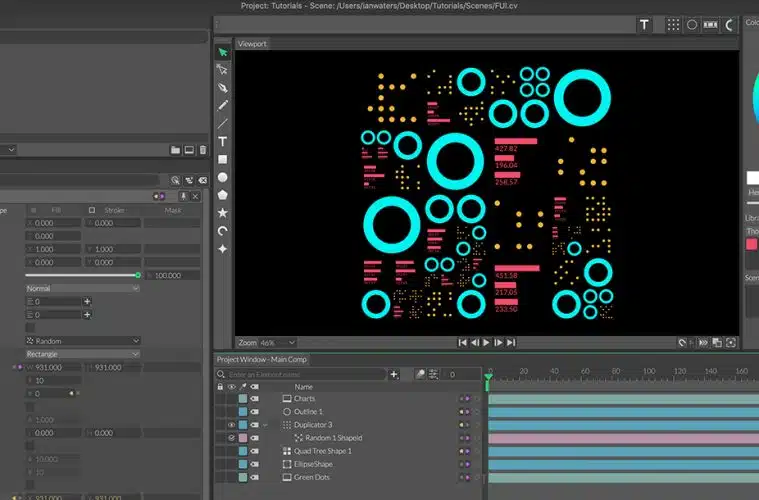This screenshot has height=500, width=759.
Task: Click the add layer plus button
Action: pyautogui.click(x=394, y=374)
